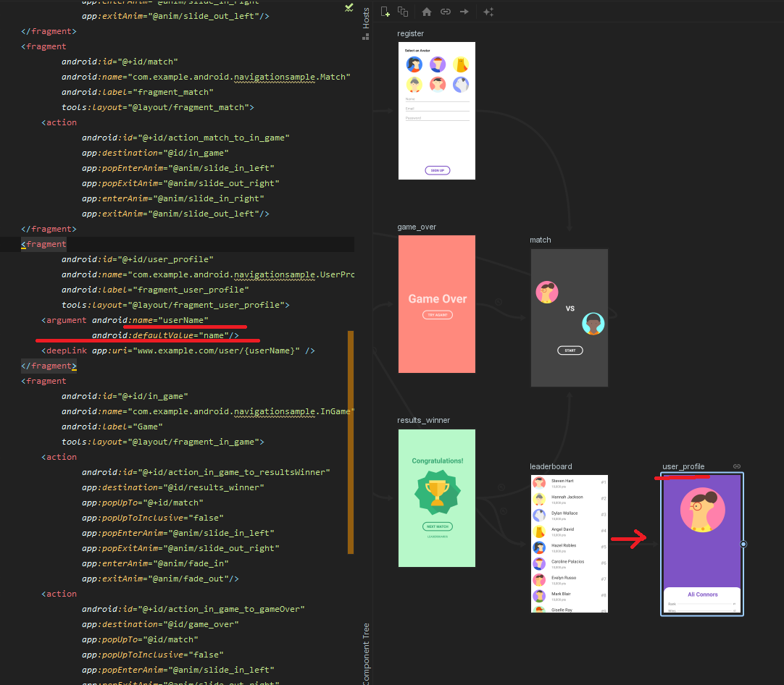The width and height of the screenshot is (784, 685).
Task: Open the Component Tree side tab
Action: click(366, 654)
